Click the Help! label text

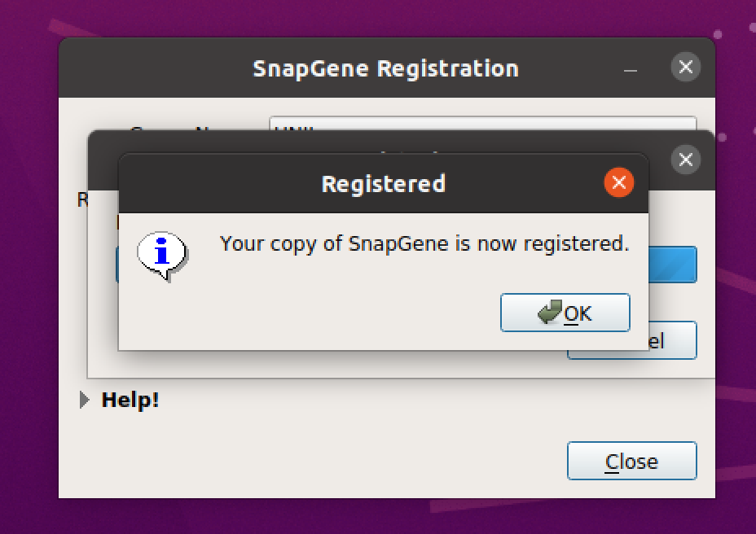click(130, 400)
